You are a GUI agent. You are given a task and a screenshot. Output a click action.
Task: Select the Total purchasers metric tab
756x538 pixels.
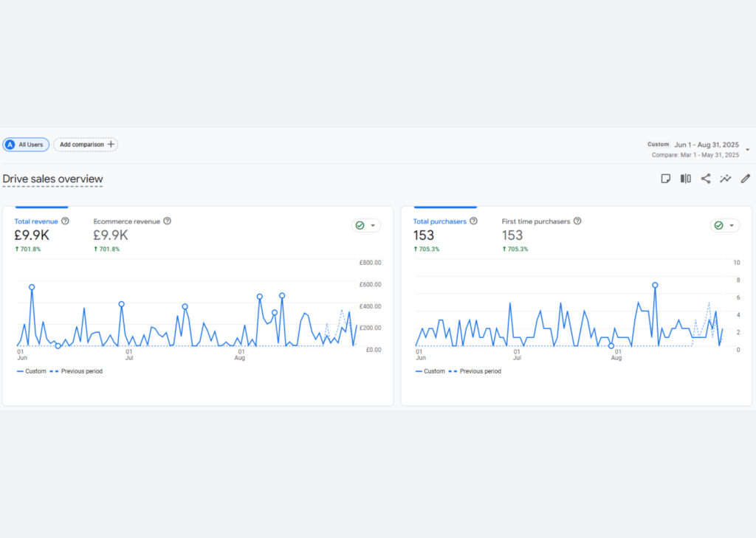pos(439,221)
